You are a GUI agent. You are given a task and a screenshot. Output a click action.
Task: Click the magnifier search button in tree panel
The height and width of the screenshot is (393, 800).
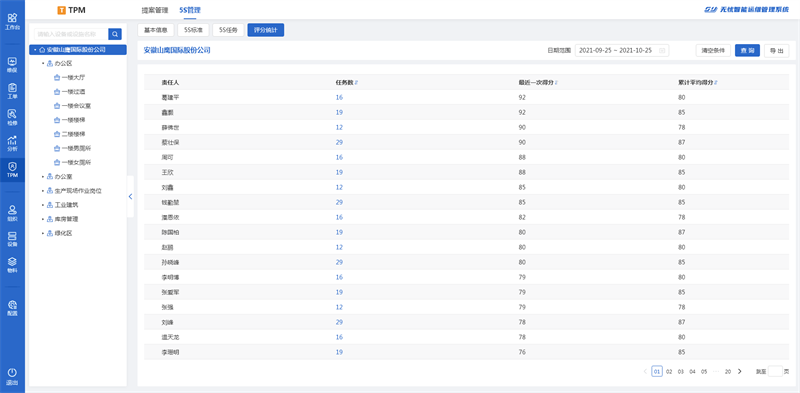pyautogui.click(x=115, y=34)
